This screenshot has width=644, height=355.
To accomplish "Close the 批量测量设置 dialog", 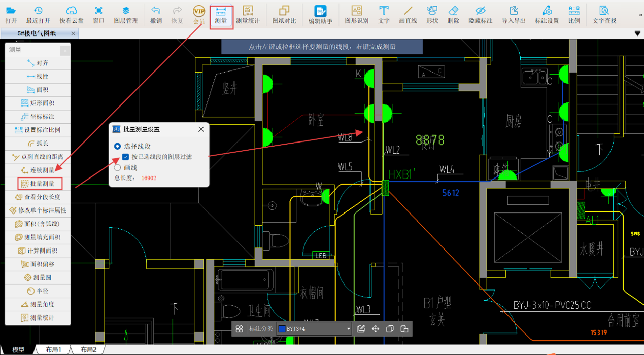I will click(201, 129).
